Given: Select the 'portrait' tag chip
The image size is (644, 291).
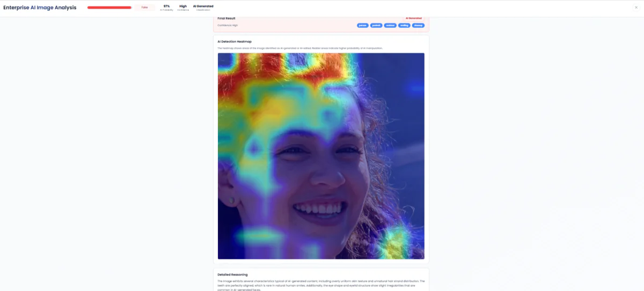Looking at the screenshot, I should [376, 25].
